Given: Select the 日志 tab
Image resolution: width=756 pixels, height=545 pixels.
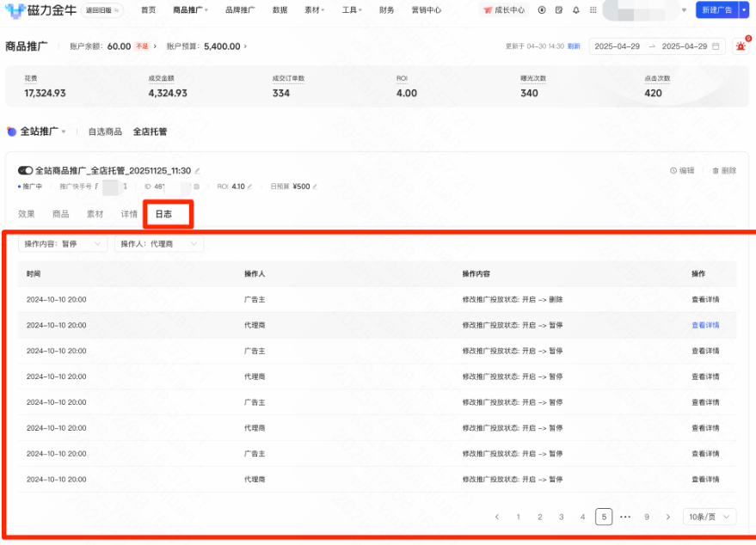Looking at the screenshot, I should pyautogui.click(x=163, y=214).
